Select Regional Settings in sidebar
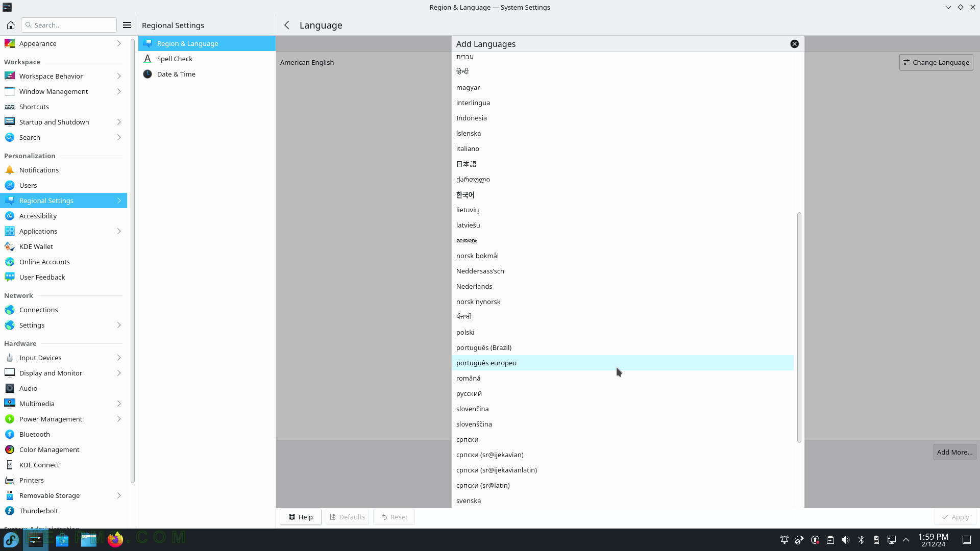 [63, 201]
